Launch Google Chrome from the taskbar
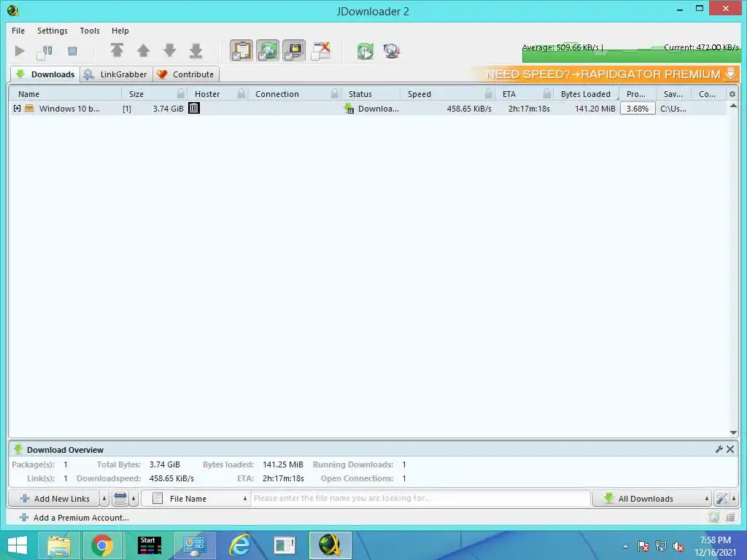Viewport: 747px width, 560px height. (102, 545)
